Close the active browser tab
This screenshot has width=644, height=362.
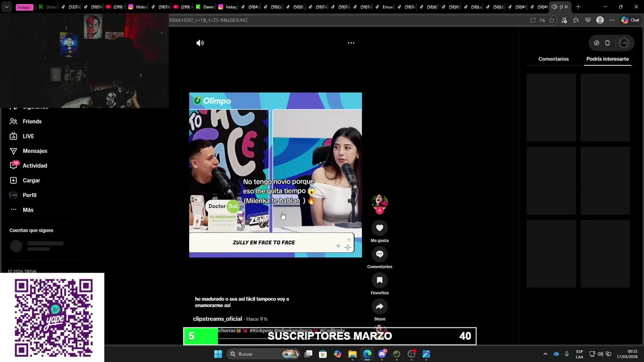pyautogui.click(x=566, y=7)
